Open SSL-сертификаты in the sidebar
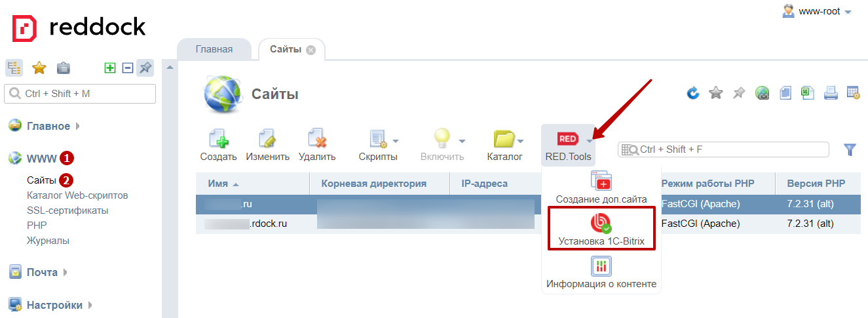The height and width of the screenshot is (318, 868). coord(67,210)
